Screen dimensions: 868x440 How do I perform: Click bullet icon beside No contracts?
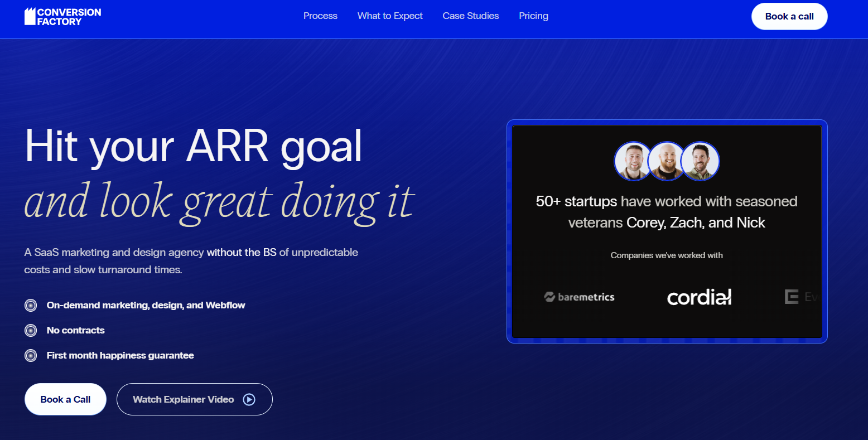31,331
